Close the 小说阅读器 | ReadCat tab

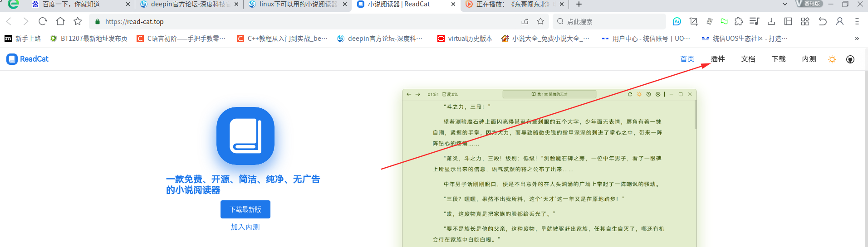453,4
